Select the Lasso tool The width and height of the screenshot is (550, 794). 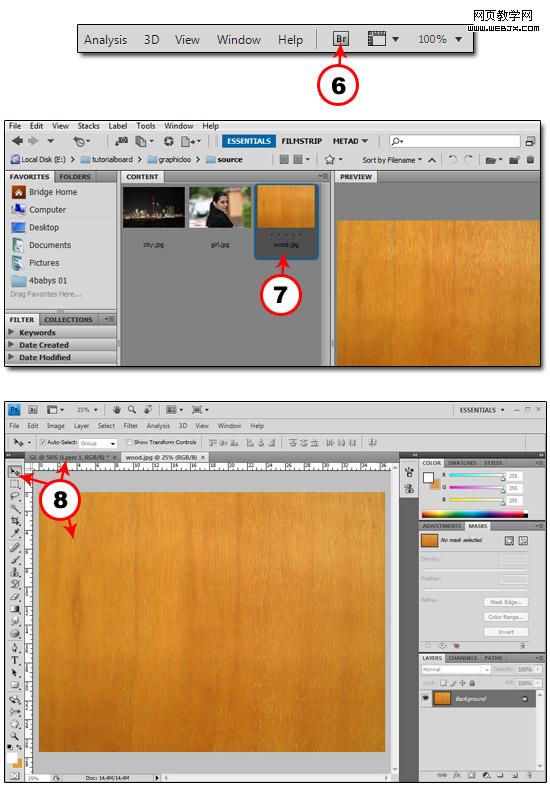[x=15, y=496]
